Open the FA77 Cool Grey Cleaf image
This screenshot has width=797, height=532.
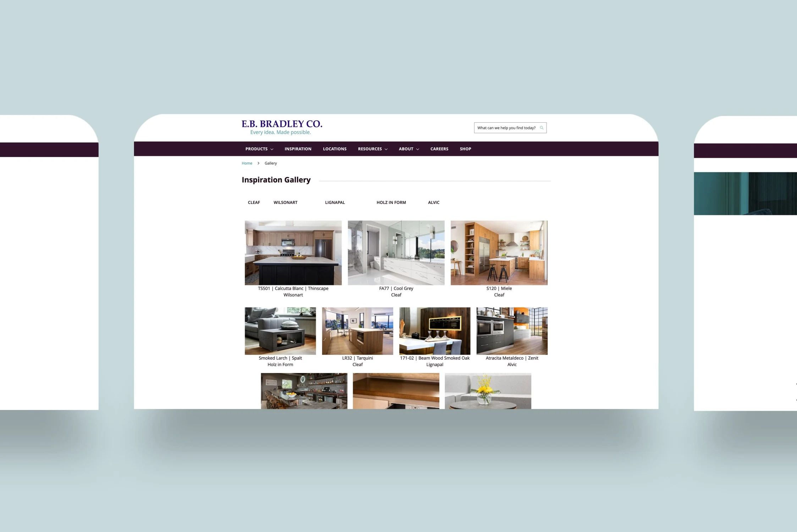396,252
